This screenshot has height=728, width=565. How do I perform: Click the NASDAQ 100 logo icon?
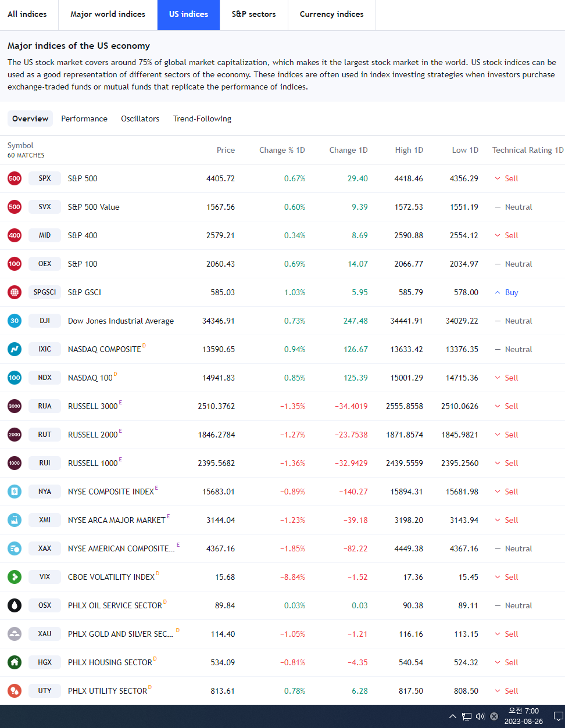(x=15, y=378)
